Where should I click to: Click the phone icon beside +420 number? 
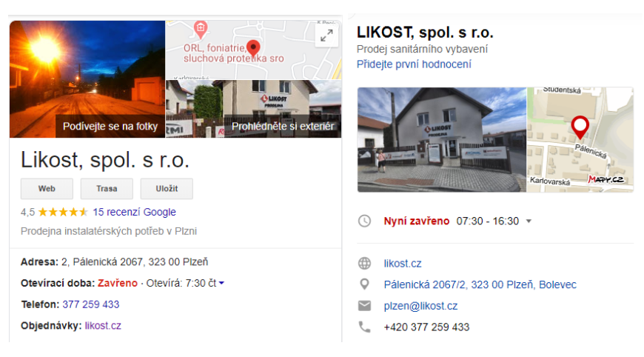(x=364, y=327)
